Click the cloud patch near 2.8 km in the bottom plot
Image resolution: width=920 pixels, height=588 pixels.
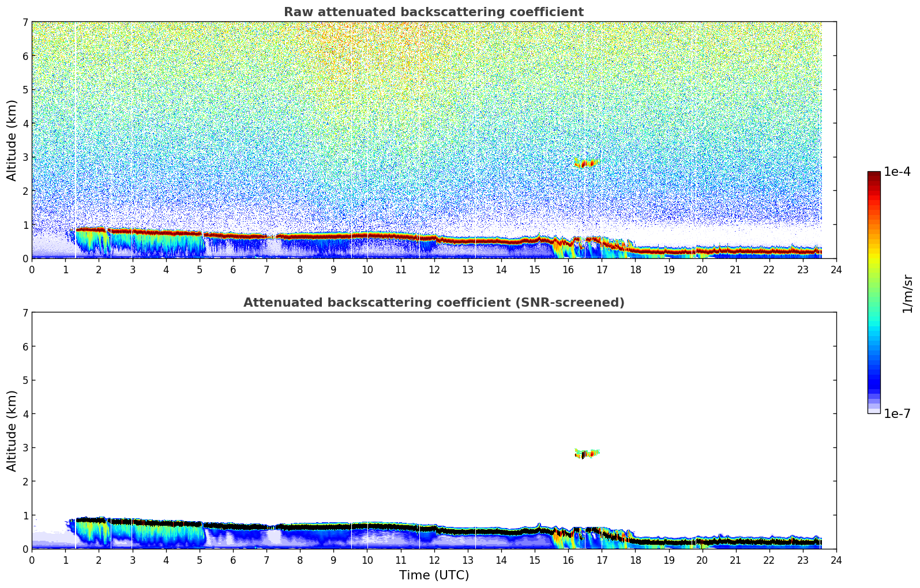pyautogui.click(x=587, y=454)
